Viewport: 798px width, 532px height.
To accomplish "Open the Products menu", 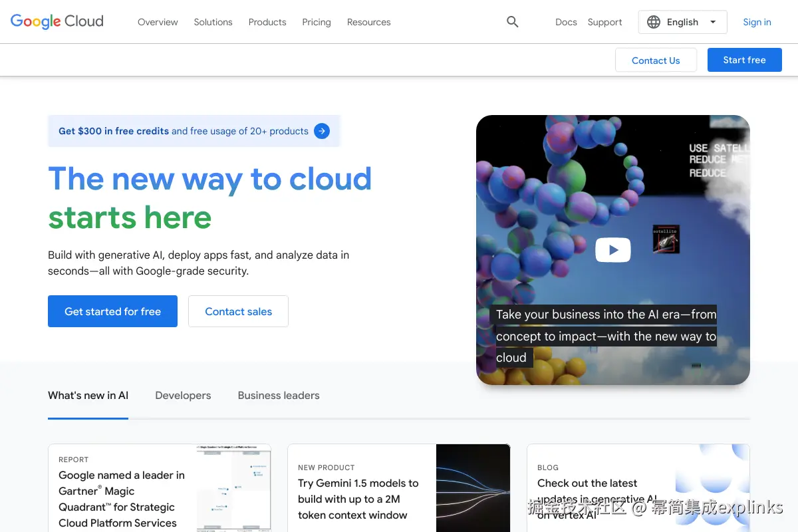I will click(267, 22).
